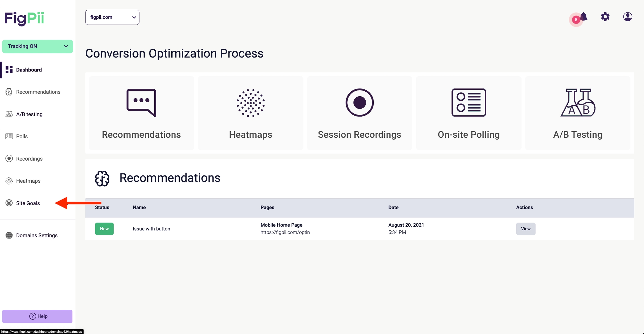Open the user profile icon
Image resolution: width=644 pixels, height=334 pixels.
tap(628, 17)
